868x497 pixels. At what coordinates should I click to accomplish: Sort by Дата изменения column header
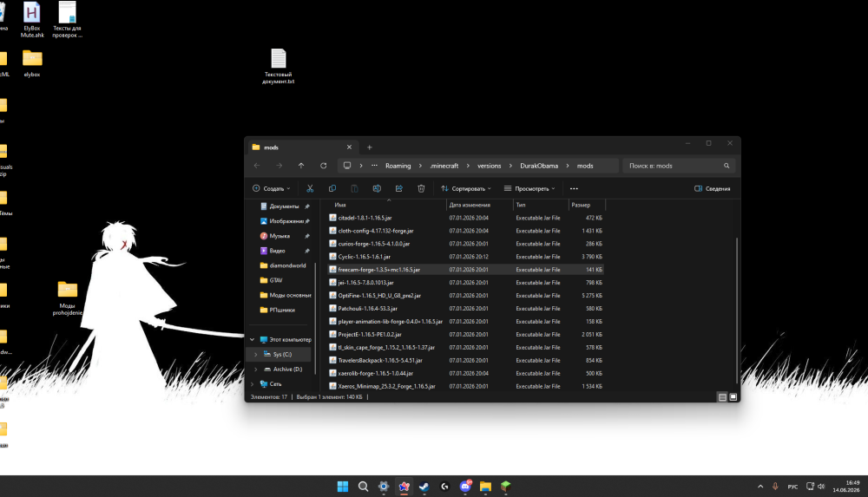[x=480, y=205]
